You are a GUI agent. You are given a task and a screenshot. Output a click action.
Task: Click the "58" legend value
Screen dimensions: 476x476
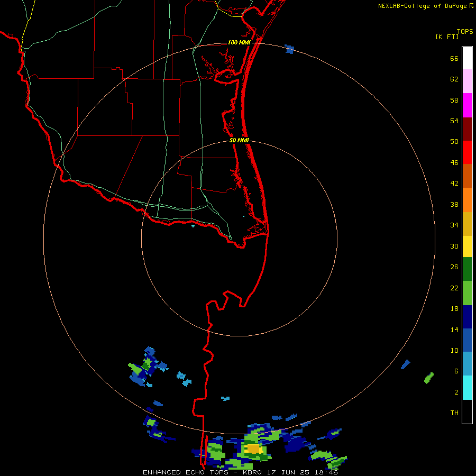(454, 100)
